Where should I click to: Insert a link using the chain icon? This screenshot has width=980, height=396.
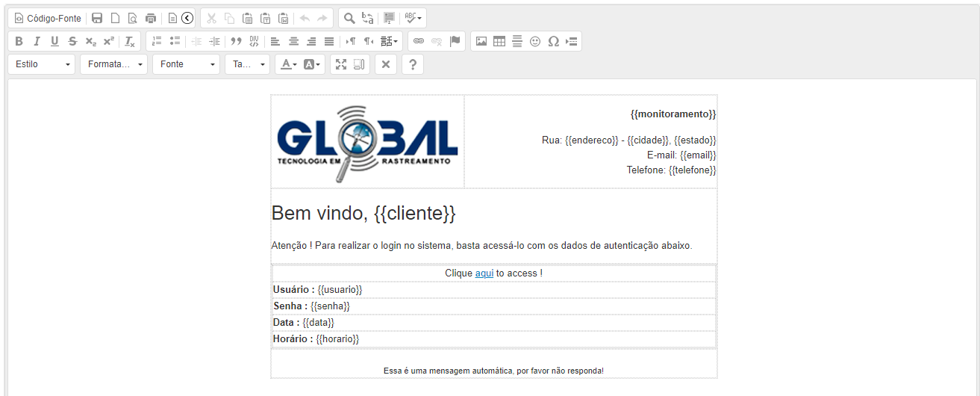(419, 41)
